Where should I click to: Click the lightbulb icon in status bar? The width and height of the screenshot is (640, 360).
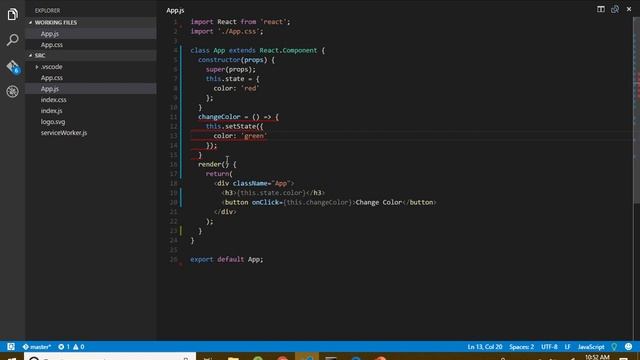(x=614, y=347)
